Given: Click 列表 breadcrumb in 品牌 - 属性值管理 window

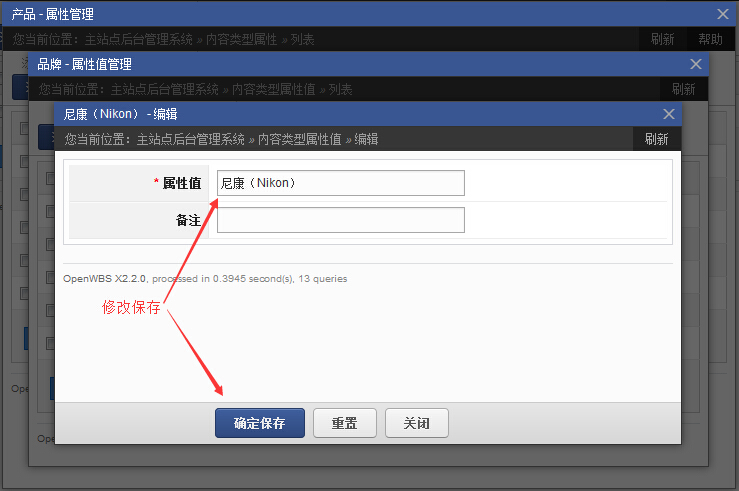Looking at the screenshot, I should click(340, 89).
